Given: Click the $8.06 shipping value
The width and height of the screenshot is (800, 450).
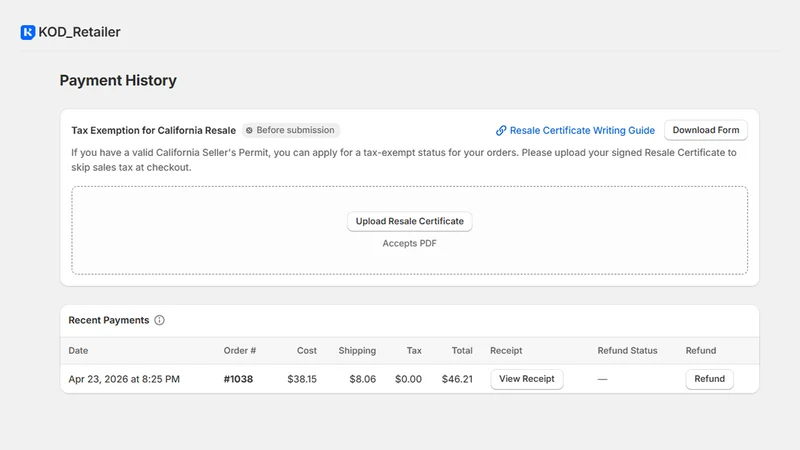Looking at the screenshot, I should pyautogui.click(x=363, y=379).
